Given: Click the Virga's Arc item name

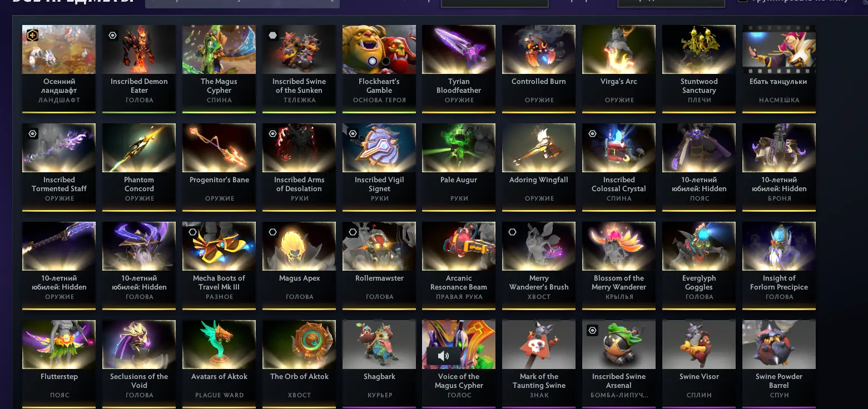Looking at the screenshot, I should (619, 82).
